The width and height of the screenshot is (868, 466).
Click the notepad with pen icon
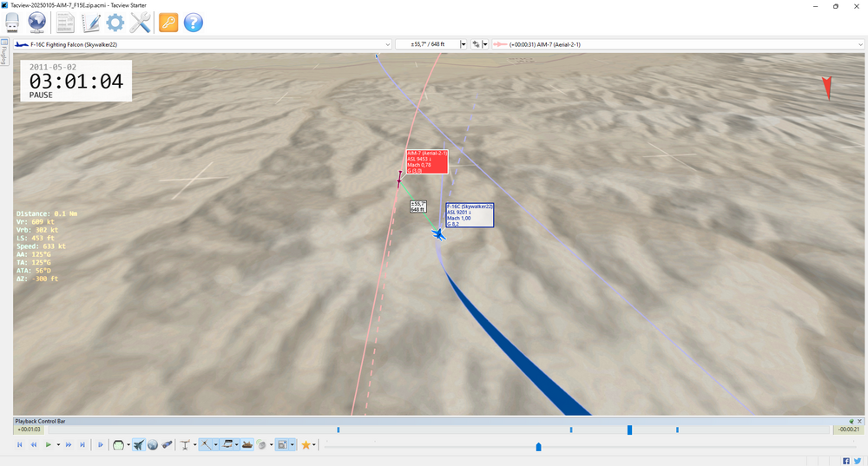point(90,23)
